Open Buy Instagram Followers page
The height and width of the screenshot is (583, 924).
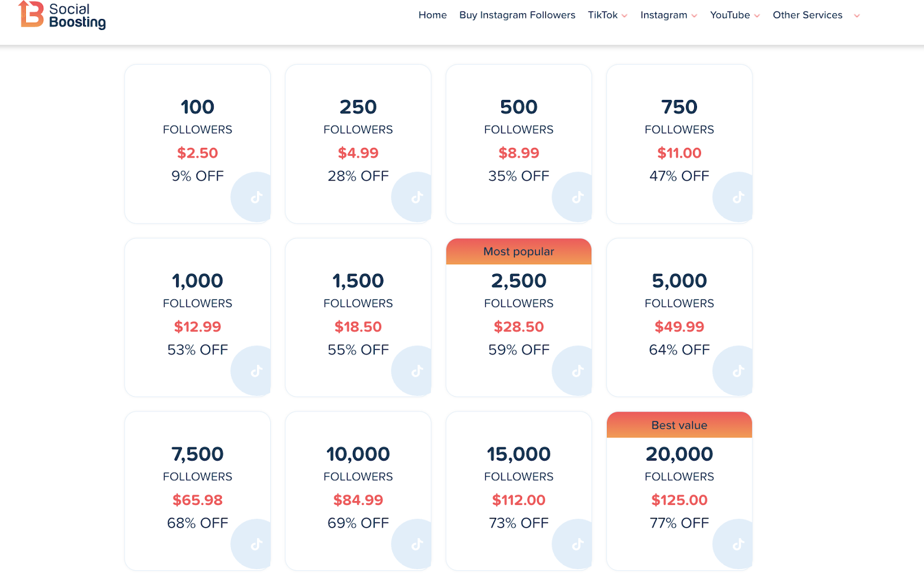point(517,16)
